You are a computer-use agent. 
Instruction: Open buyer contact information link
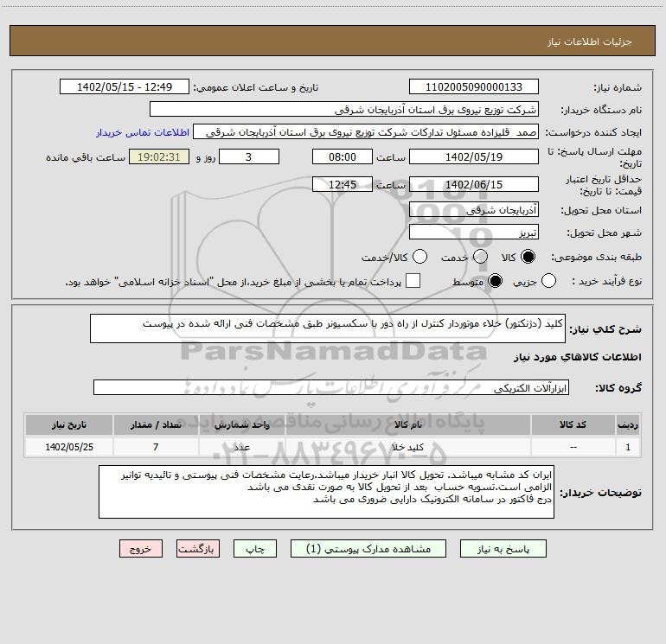tap(143, 132)
